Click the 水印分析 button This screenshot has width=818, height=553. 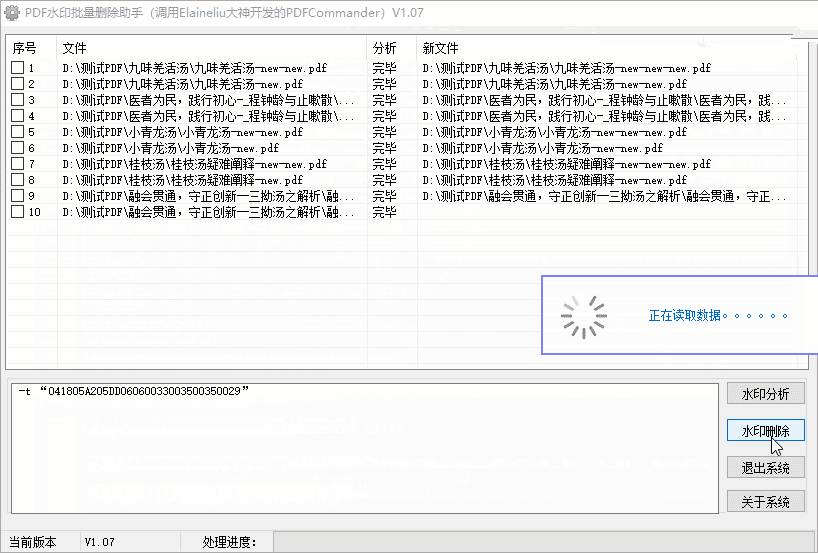point(765,393)
